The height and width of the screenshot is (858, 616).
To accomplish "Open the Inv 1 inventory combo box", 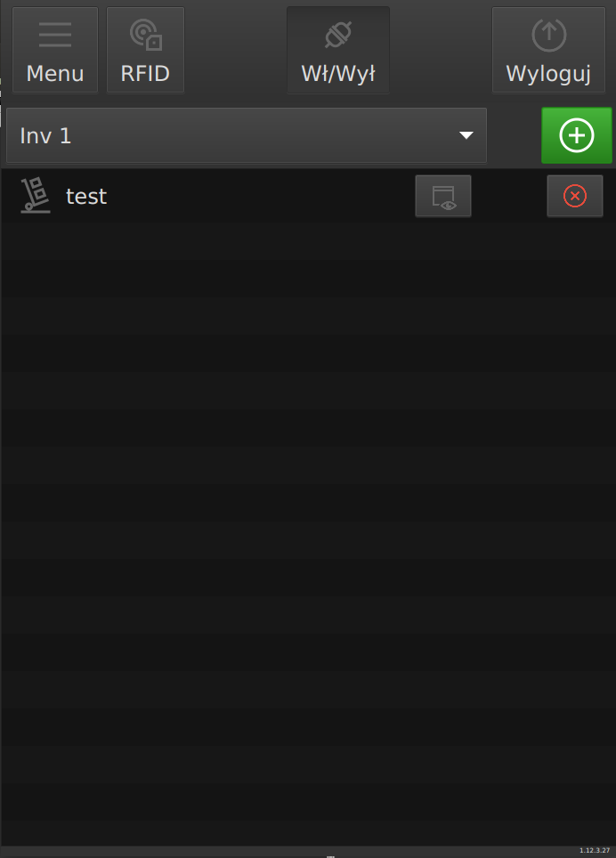I will click(247, 136).
